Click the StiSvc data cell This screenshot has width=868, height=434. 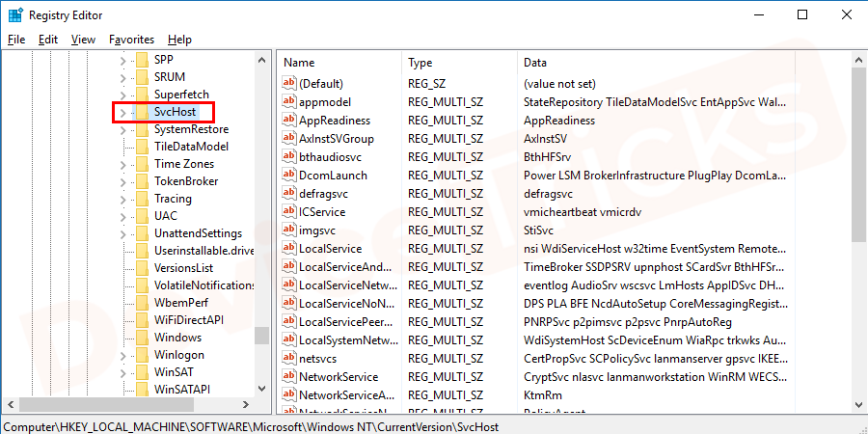coord(538,231)
